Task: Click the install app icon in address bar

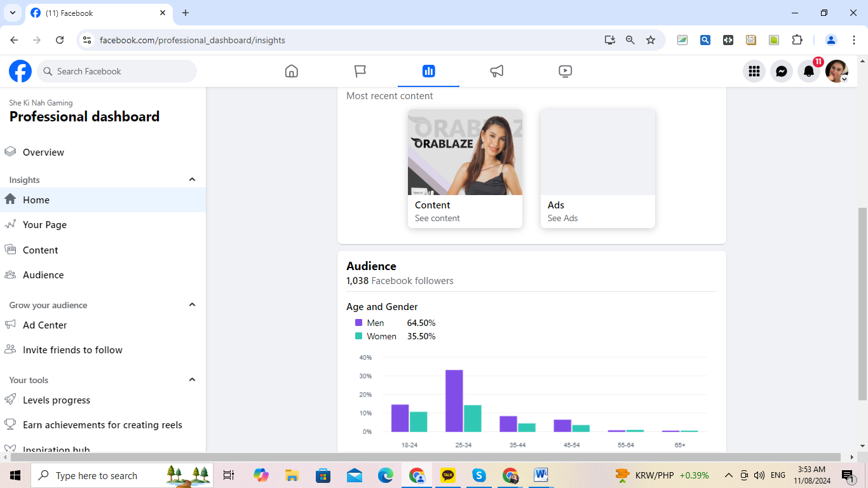Action: 610,40
